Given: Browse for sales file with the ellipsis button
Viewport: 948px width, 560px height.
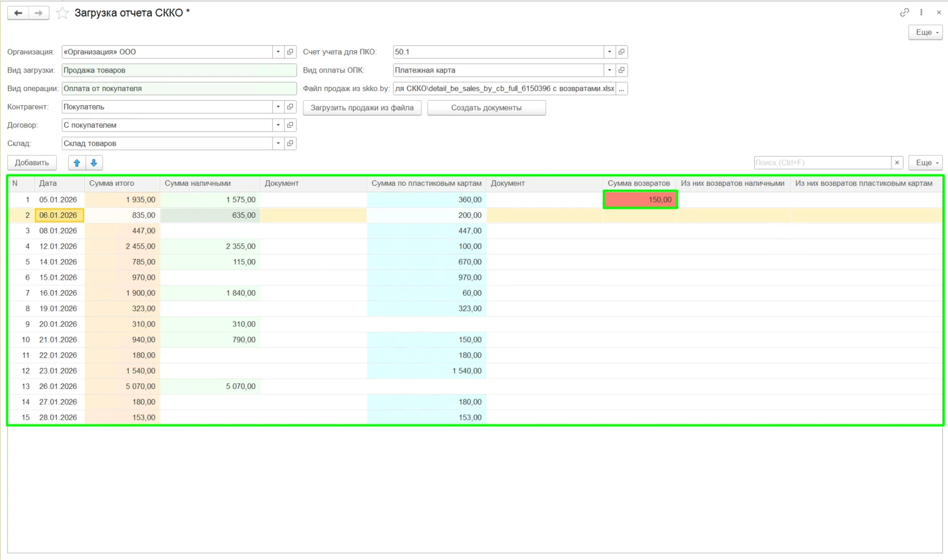Looking at the screenshot, I should pyautogui.click(x=622, y=89).
